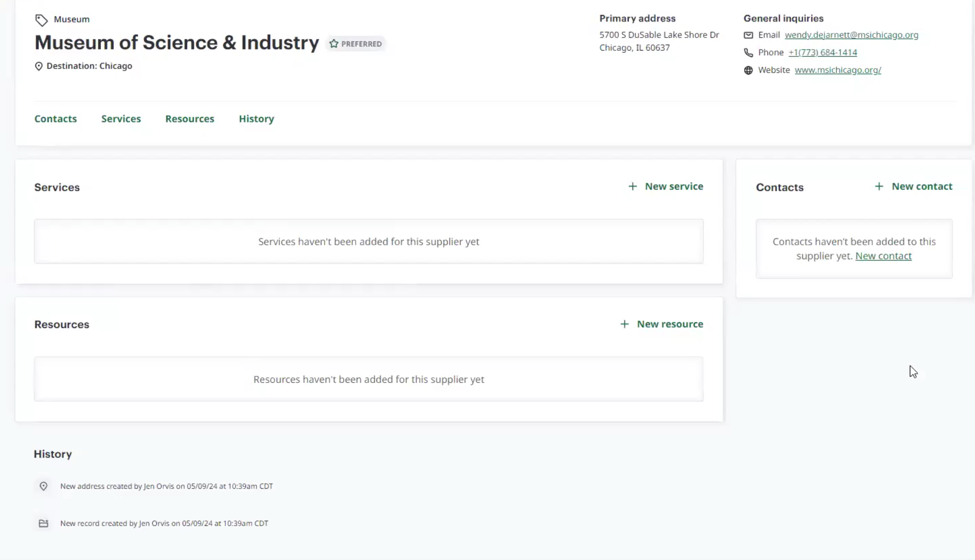This screenshot has height=560, width=975.
Task: Click the Contacts panel heading
Action: (779, 187)
